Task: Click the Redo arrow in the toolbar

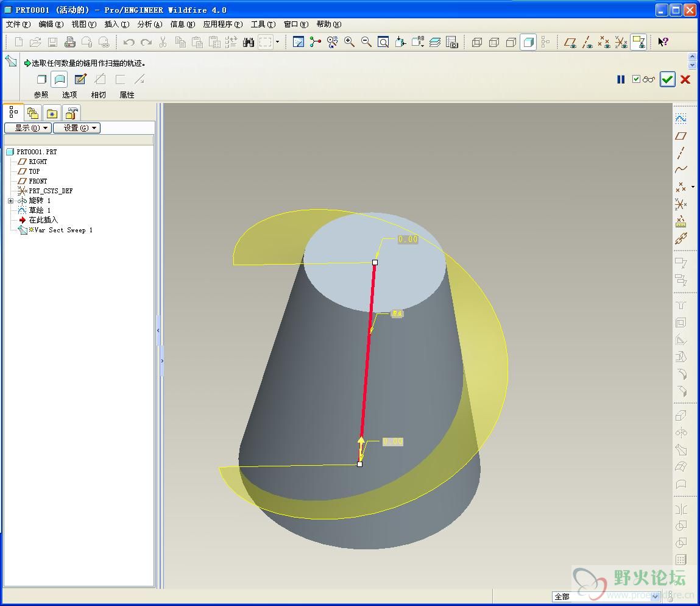Action: (146, 43)
